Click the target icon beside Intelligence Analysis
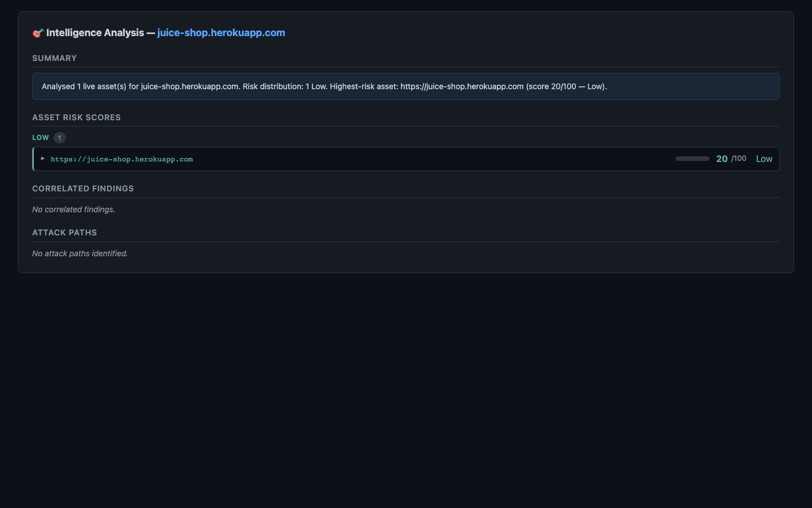 pos(38,33)
